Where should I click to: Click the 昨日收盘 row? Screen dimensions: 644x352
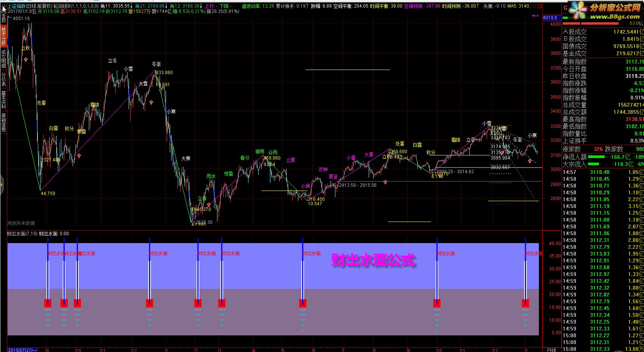click(x=603, y=76)
